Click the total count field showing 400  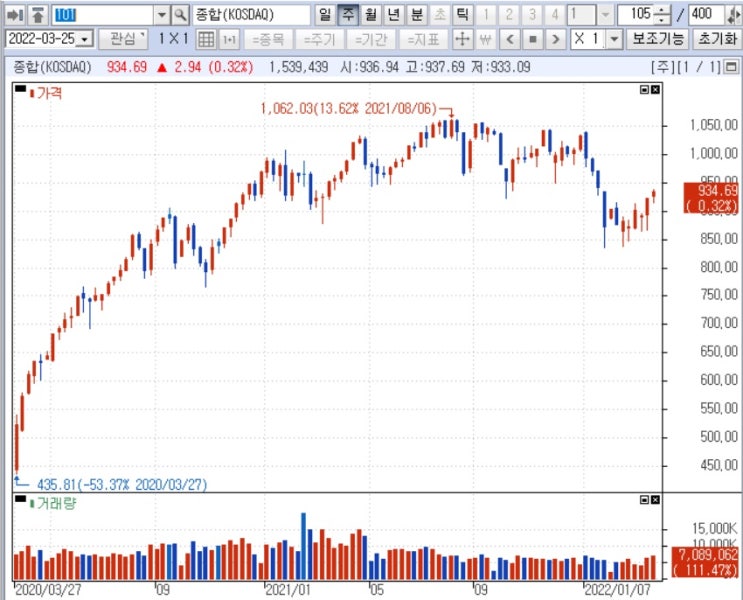(706, 15)
